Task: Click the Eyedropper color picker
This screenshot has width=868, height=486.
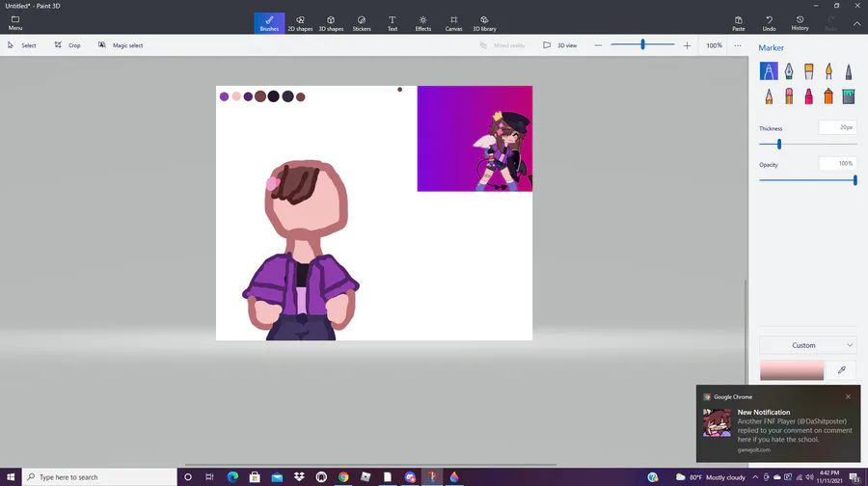Action: tap(842, 369)
